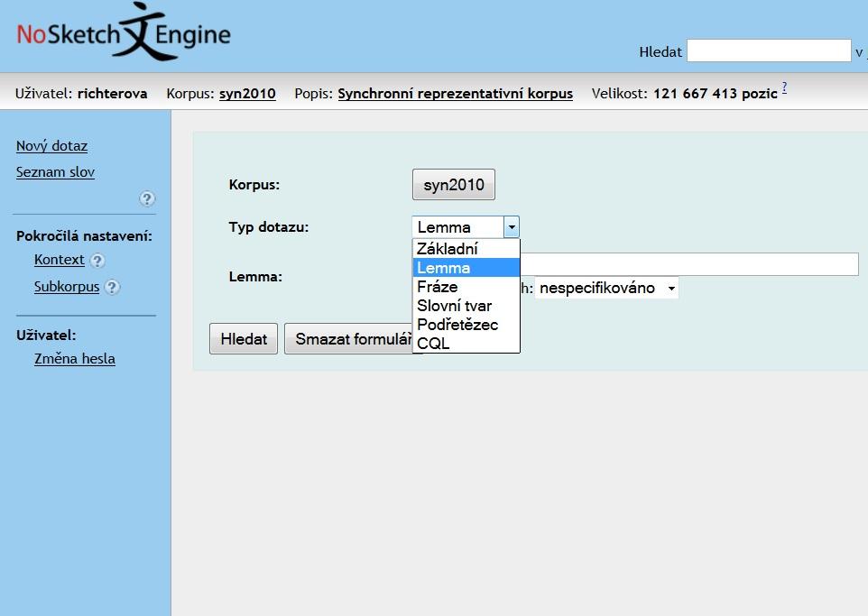The width and height of the screenshot is (868, 616).
Task: Open Subkorpus advanced settings
Action: point(67,287)
